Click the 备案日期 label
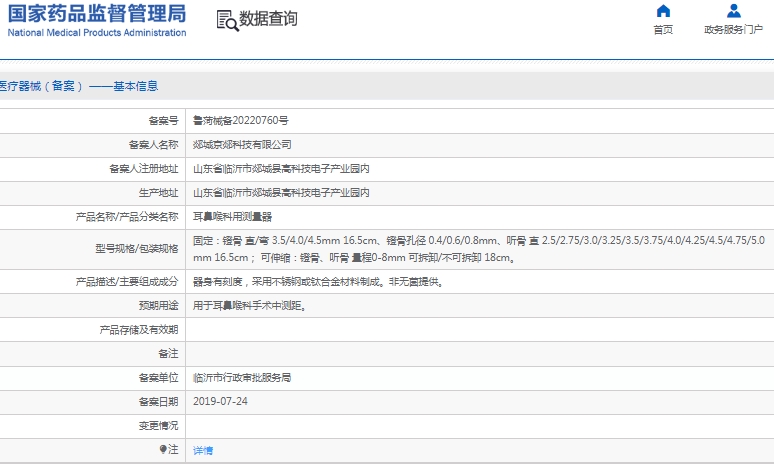 click(158, 401)
